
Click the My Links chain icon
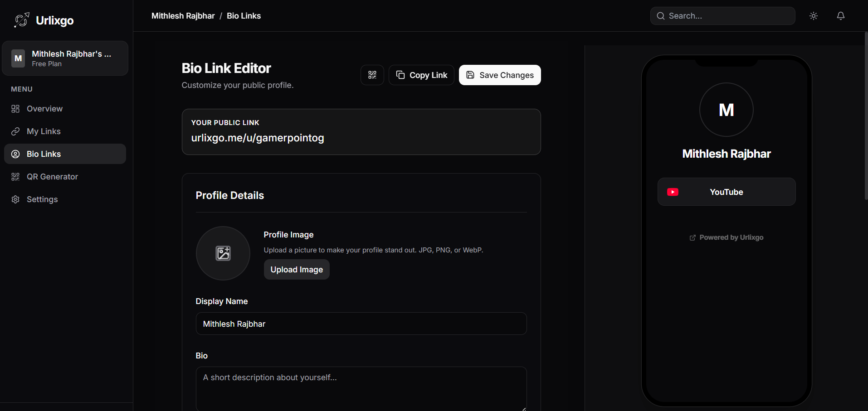pyautogui.click(x=15, y=131)
